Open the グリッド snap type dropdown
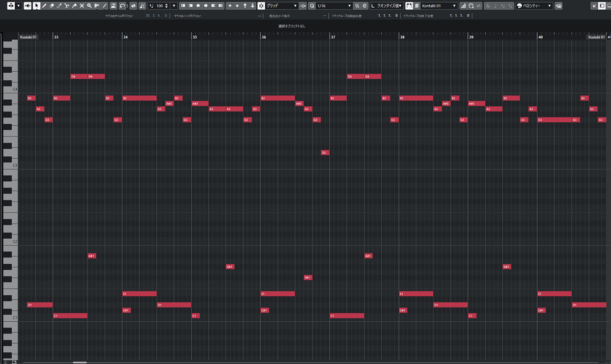 pos(282,6)
